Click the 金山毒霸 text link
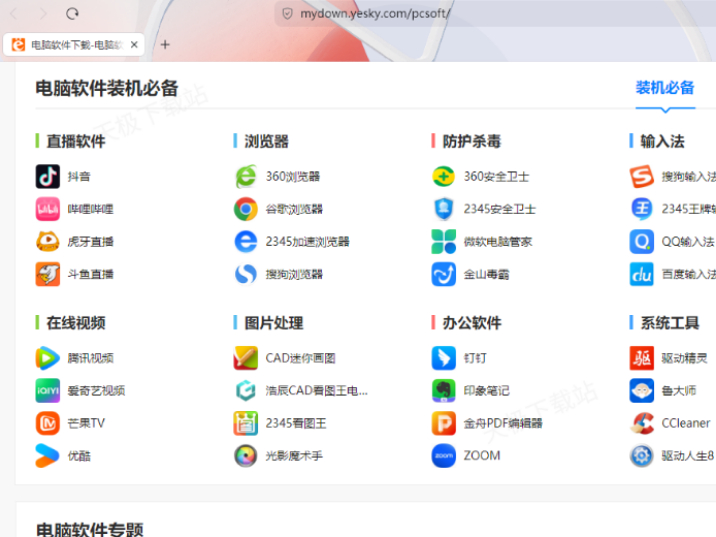This screenshot has width=716, height=537. (486, 274)
